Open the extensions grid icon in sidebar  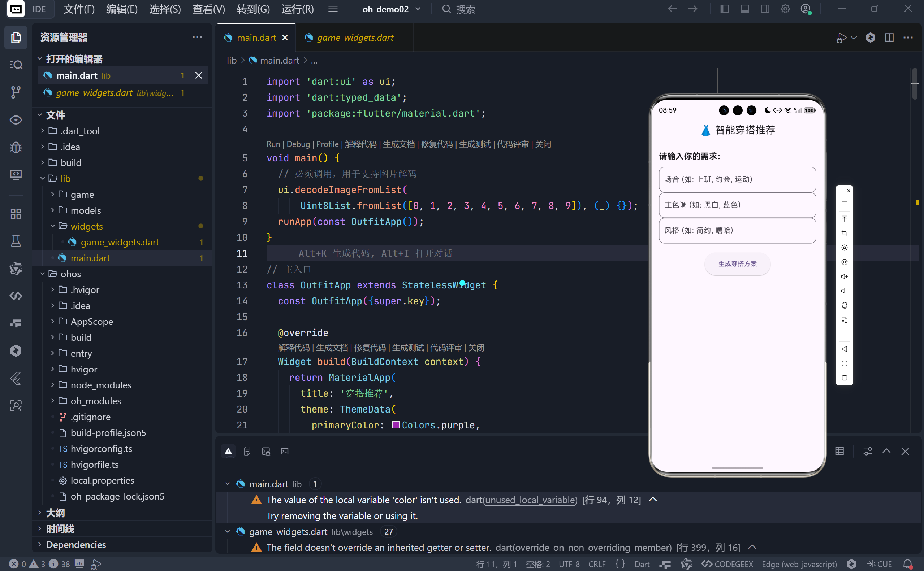(x=16, y=214)
